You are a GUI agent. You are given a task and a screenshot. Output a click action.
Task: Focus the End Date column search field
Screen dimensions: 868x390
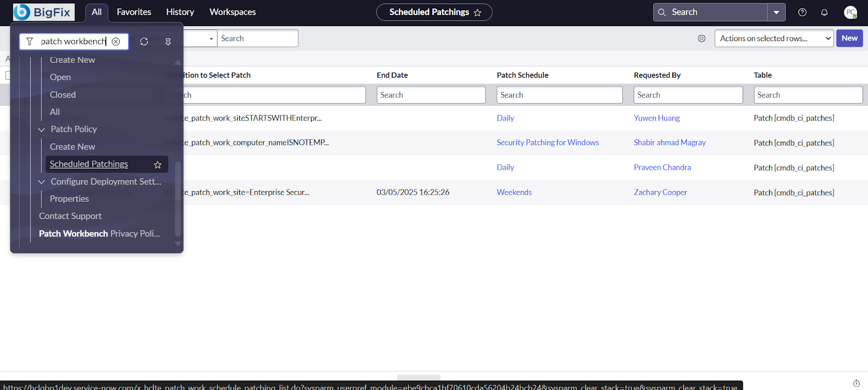pos(431,95)
